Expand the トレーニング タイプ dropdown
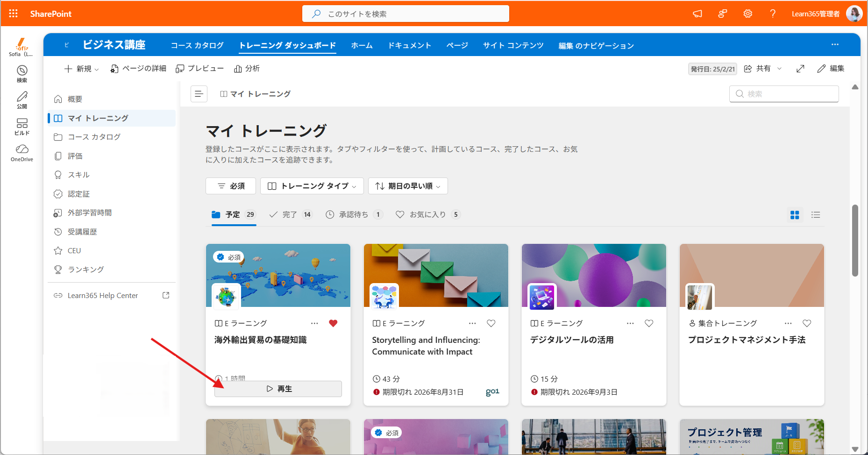The image size is (868, 455). (x=312, y=186)
